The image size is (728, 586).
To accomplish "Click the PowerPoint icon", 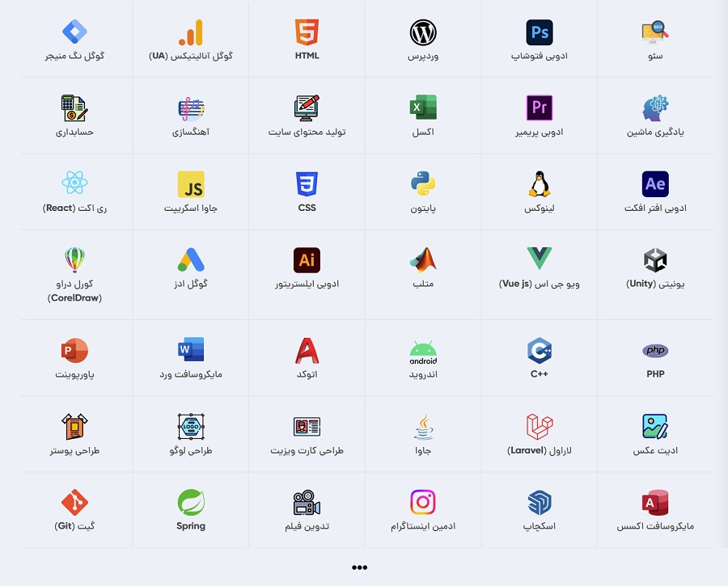I will [74, 350].
